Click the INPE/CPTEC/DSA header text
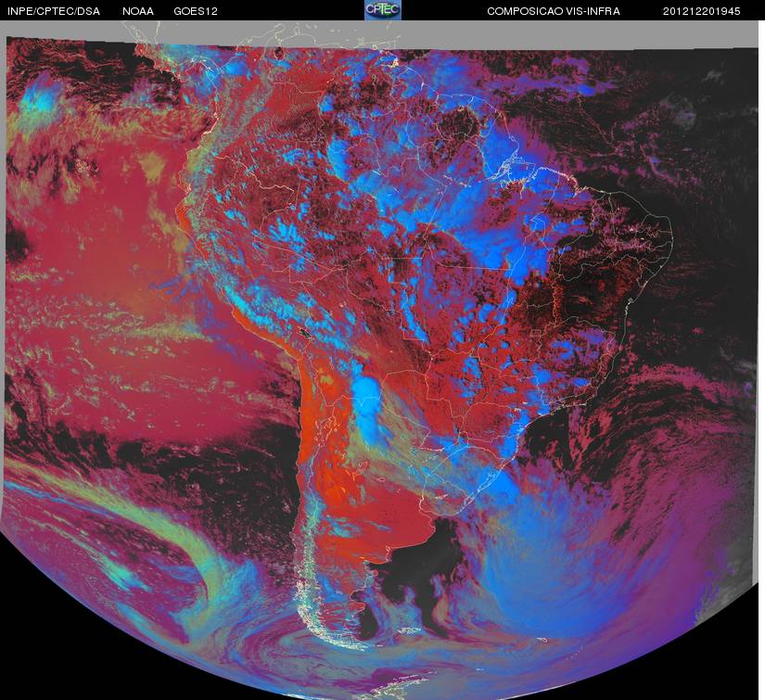Image resolution: width=765 pixels, height=700 pixels. (x=54, y=11)
